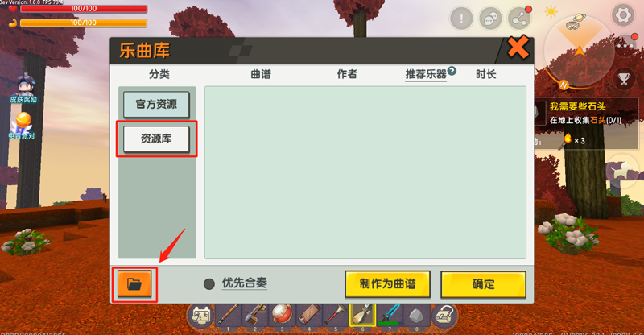
Task: Open the settings gear icon
Action: pos(623,15)
